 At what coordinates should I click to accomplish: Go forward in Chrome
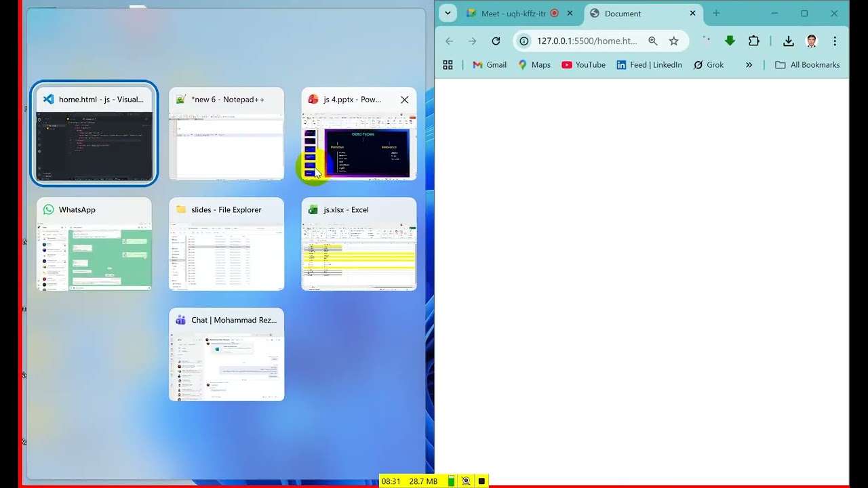pos(473,41)
